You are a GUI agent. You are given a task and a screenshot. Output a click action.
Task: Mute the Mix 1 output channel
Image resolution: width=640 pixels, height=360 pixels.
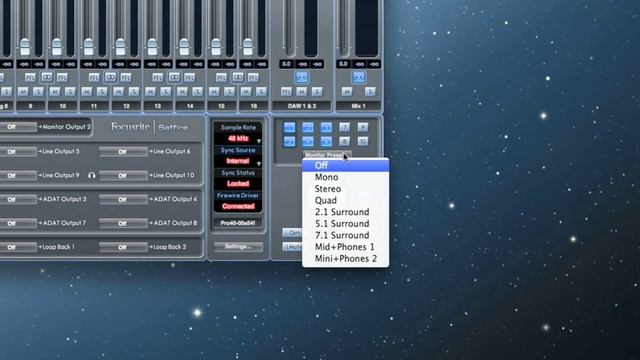[x=347, y=92]
